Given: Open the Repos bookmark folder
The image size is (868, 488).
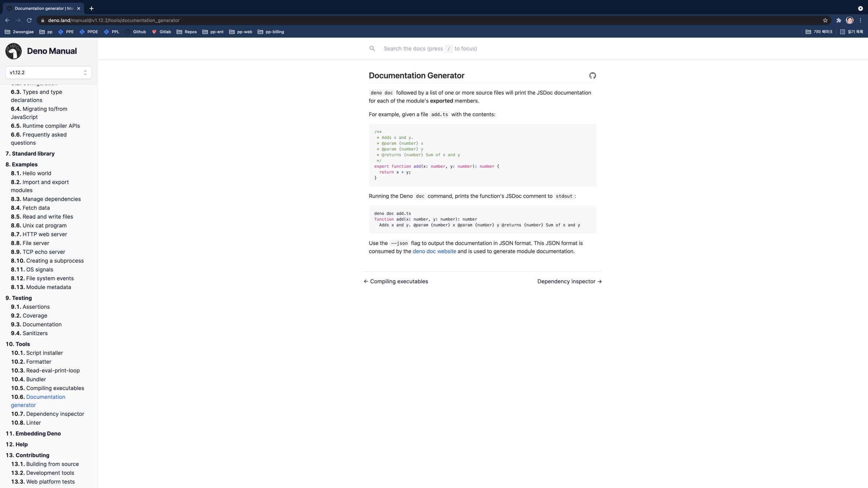Looking at the screenshot, I should (187, 32).
